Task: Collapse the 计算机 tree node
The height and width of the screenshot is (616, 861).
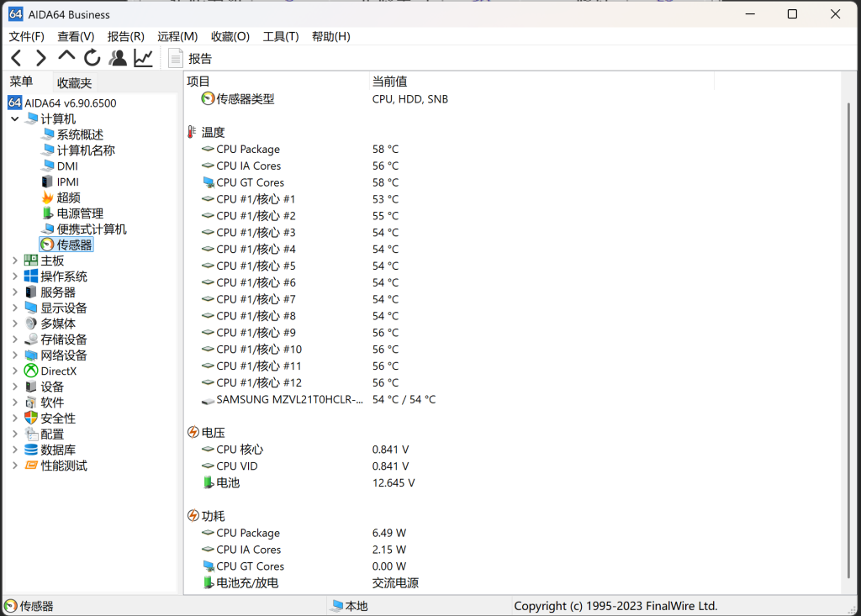Action: [x=14, y=119]
